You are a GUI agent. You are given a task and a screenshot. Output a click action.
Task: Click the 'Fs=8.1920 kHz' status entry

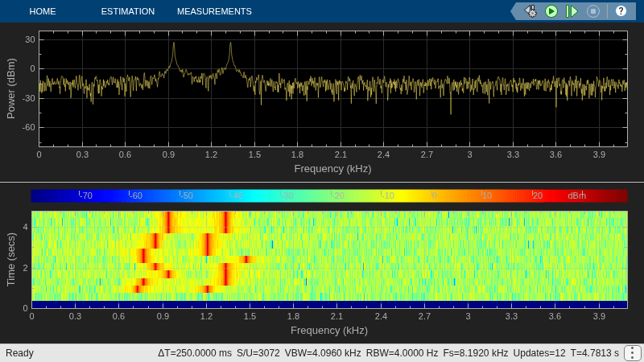tap(476, 353)
